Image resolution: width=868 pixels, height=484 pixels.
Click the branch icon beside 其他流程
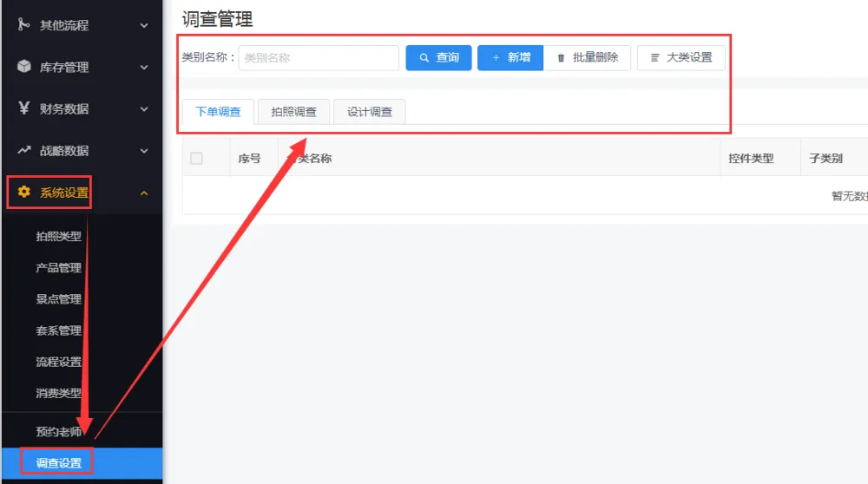(24, 25)
